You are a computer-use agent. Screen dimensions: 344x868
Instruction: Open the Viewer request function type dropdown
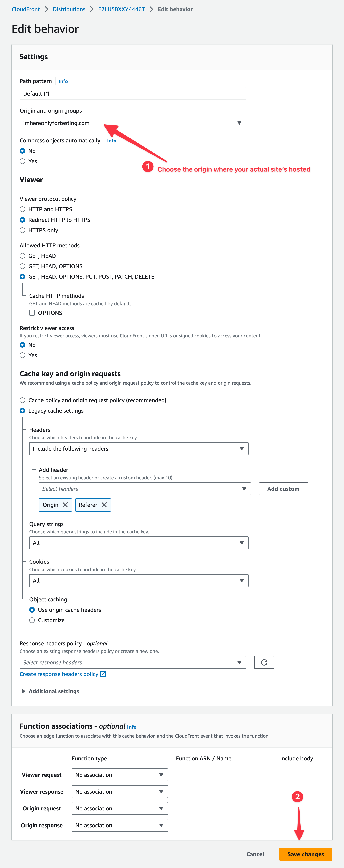point(120,775)
